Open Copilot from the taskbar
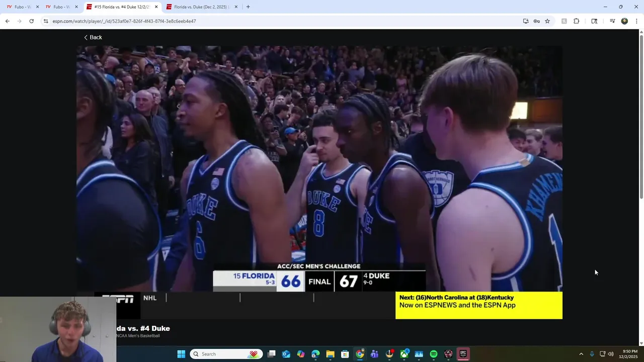 pyautogui.click(x=301, y=354)
